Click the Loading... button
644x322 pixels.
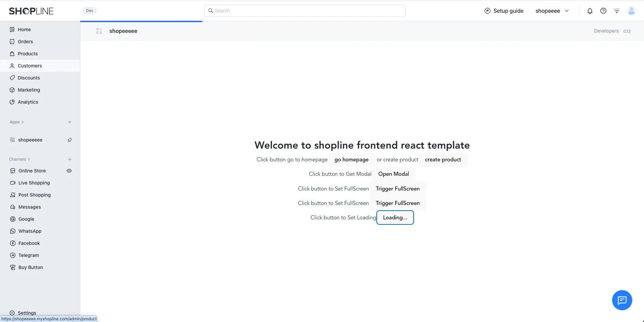pyautogui.click(x=395, y=218)
